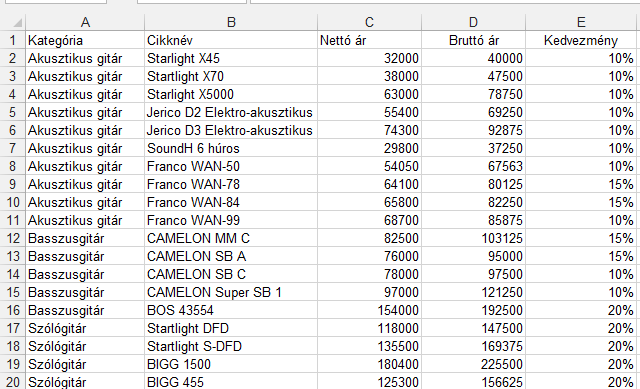640x389 pixels.
Task: Select column A header
Action: pos(85,22)
